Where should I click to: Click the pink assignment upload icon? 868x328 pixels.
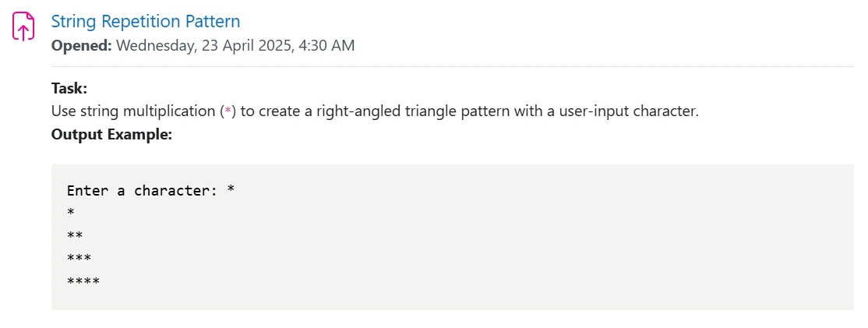coord(23,26)
